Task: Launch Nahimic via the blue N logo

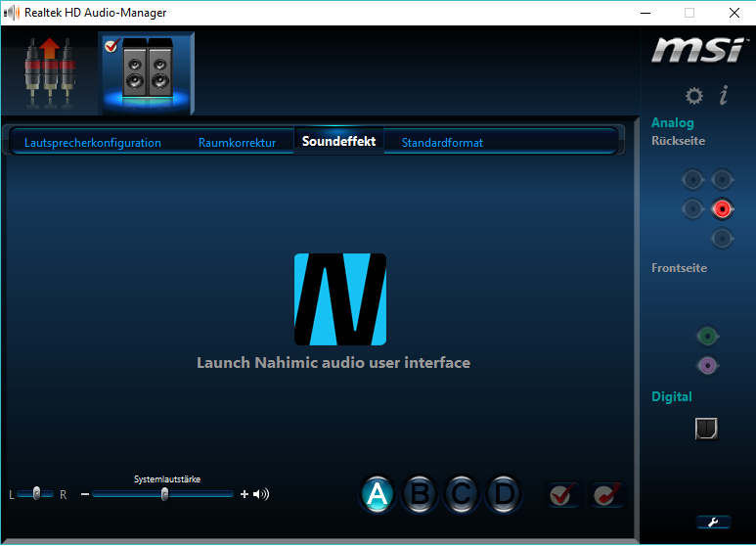Action: tap(340, 299)
